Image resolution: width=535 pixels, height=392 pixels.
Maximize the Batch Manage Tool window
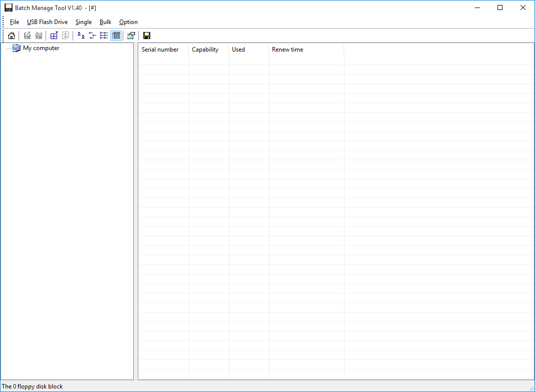[500, 8]
